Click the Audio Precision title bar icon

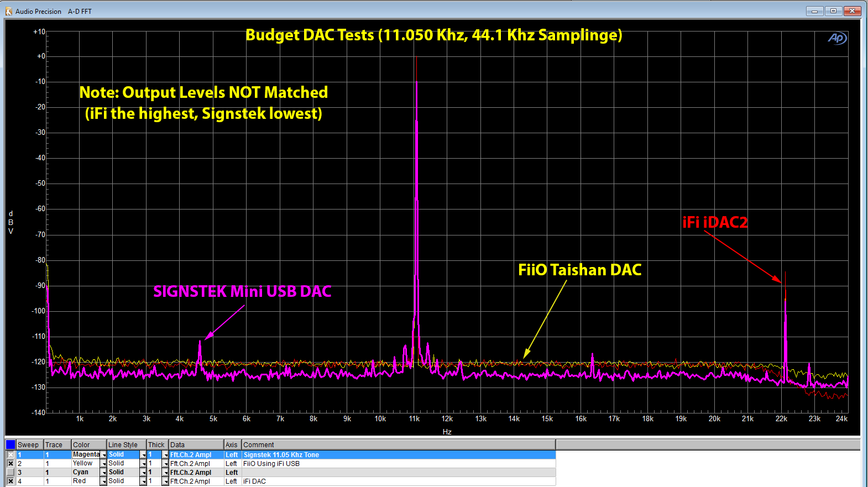(x=9, y=11)
